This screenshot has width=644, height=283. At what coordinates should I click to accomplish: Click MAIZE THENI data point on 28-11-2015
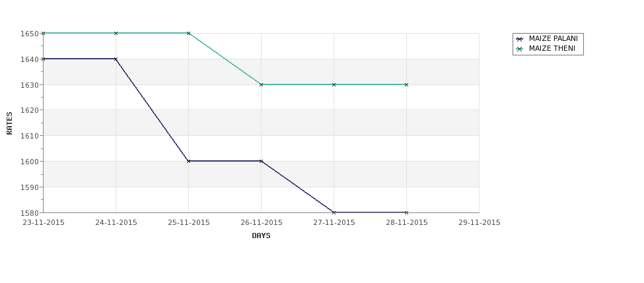click(x=407, y=84)
